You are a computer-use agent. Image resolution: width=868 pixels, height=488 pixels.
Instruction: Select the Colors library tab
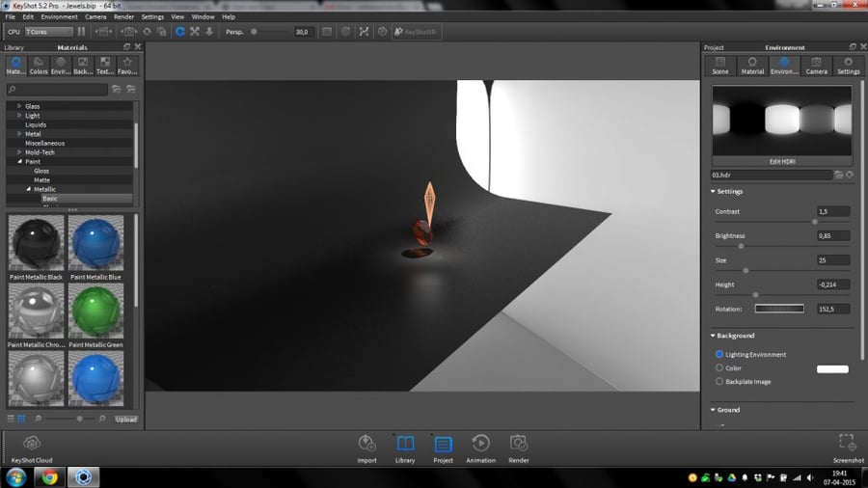pos(39,66)
